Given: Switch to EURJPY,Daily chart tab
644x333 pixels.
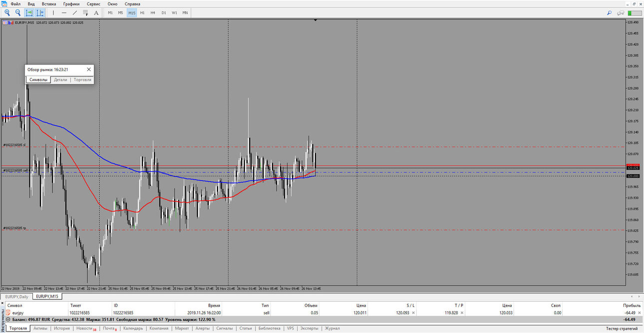Looking at the screenshot, I should point(16,297).
